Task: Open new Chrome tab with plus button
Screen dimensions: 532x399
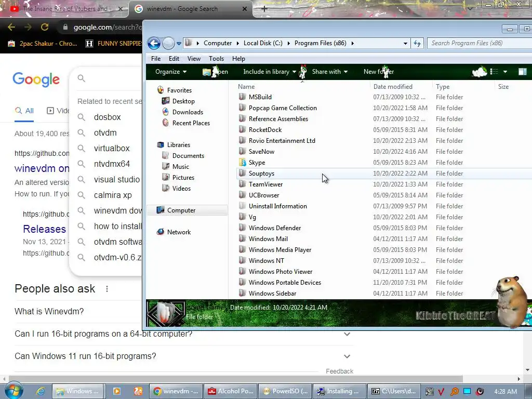Action: tap(264, 9)
